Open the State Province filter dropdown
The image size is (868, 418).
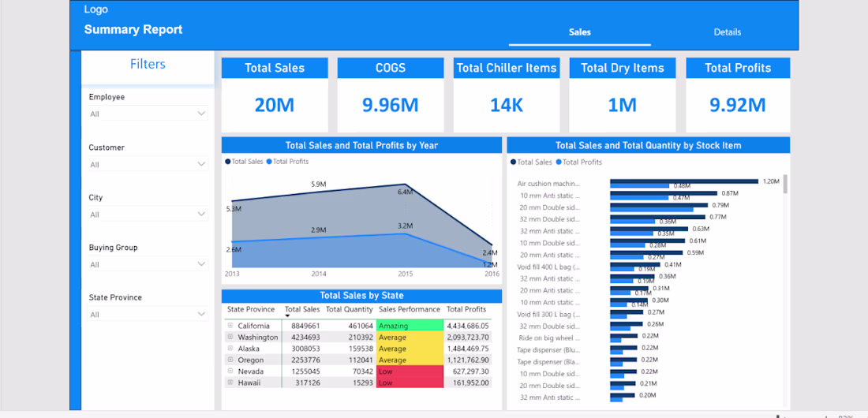(148, 314)
